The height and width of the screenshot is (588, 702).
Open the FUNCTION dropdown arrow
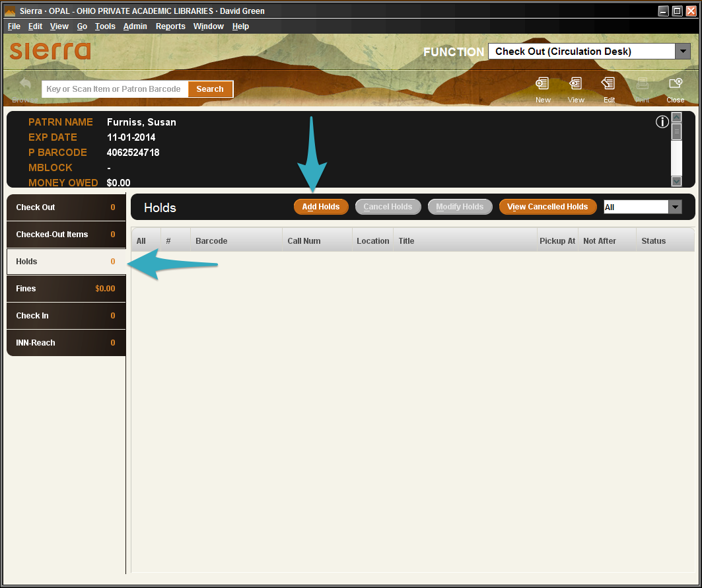point(683,52)
